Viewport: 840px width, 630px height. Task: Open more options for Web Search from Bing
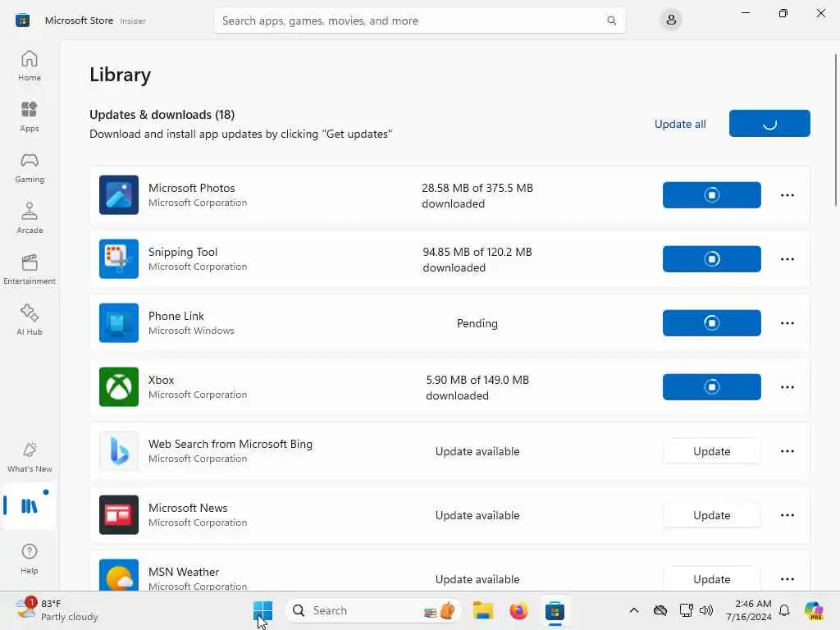coord(787,451)
